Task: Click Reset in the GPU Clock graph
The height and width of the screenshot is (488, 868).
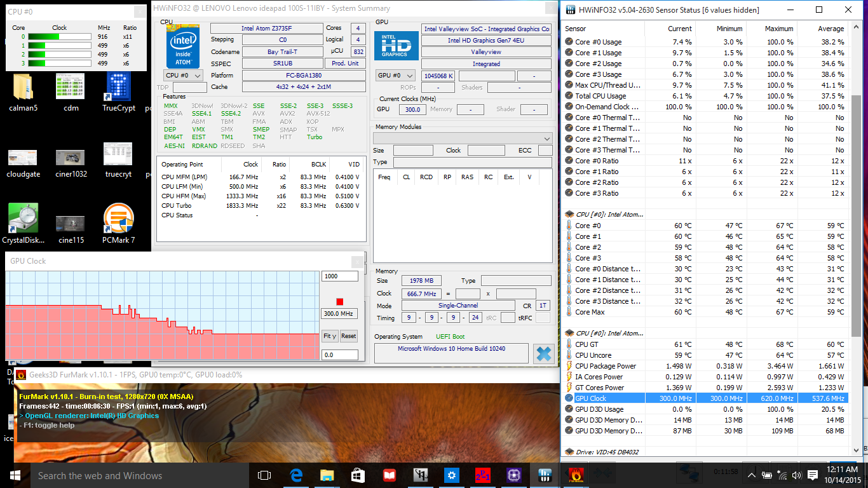Action: [x=348, y=336]
